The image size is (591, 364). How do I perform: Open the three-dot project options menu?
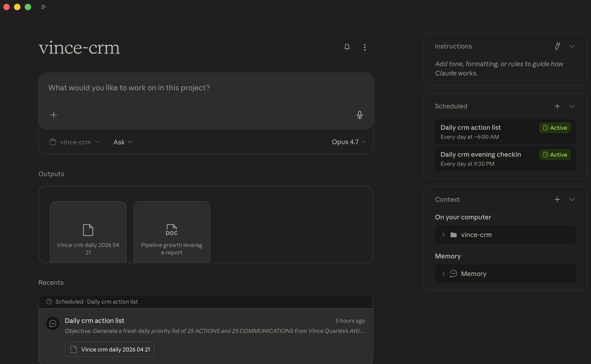(x=364, y=47)
